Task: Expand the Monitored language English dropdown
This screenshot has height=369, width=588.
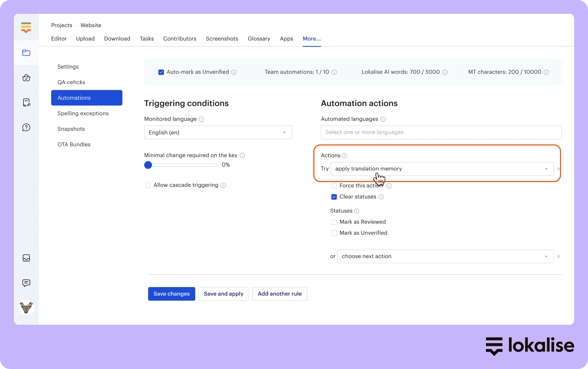Action: pos(218,133)
